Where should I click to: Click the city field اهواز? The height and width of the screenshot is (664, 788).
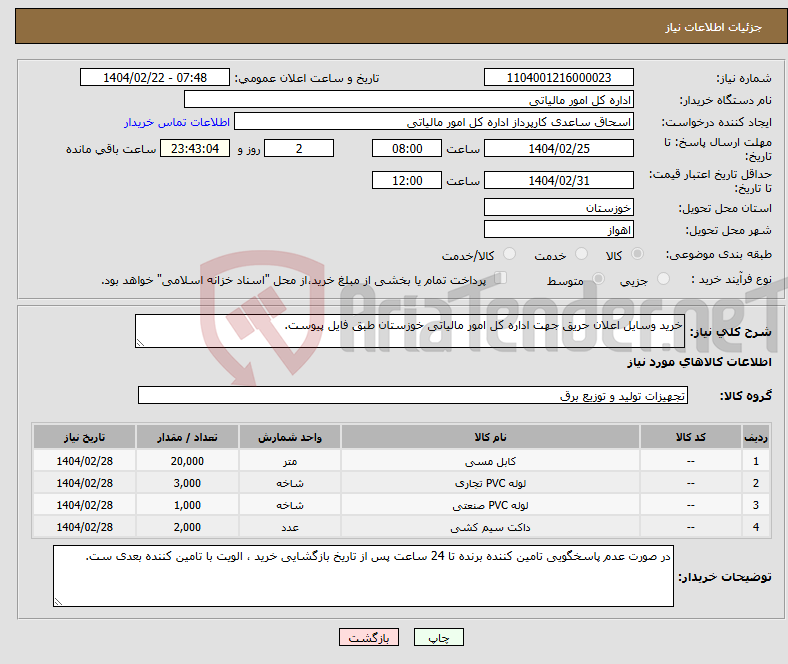[558, 229]
